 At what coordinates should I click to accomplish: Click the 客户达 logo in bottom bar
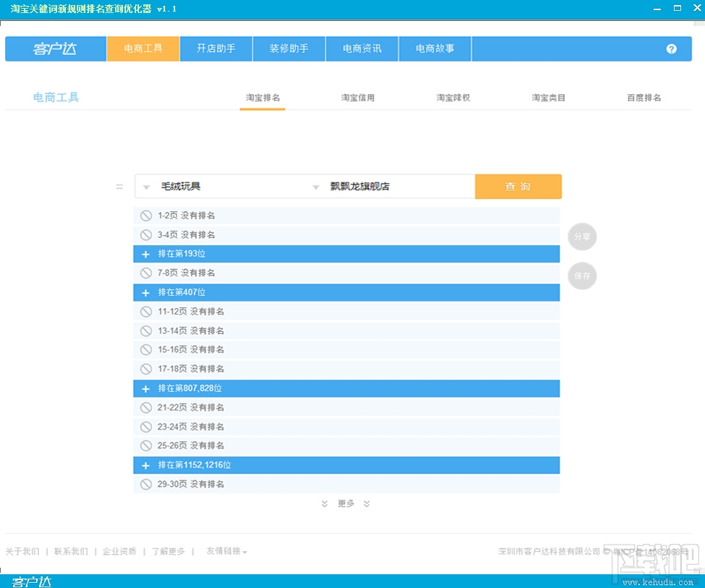[31, 582]
